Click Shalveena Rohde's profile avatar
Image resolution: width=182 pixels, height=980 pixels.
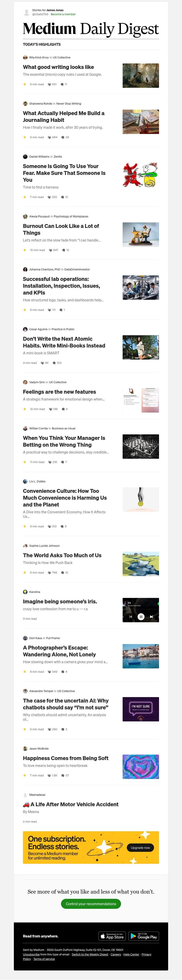(x=25, y=103)
